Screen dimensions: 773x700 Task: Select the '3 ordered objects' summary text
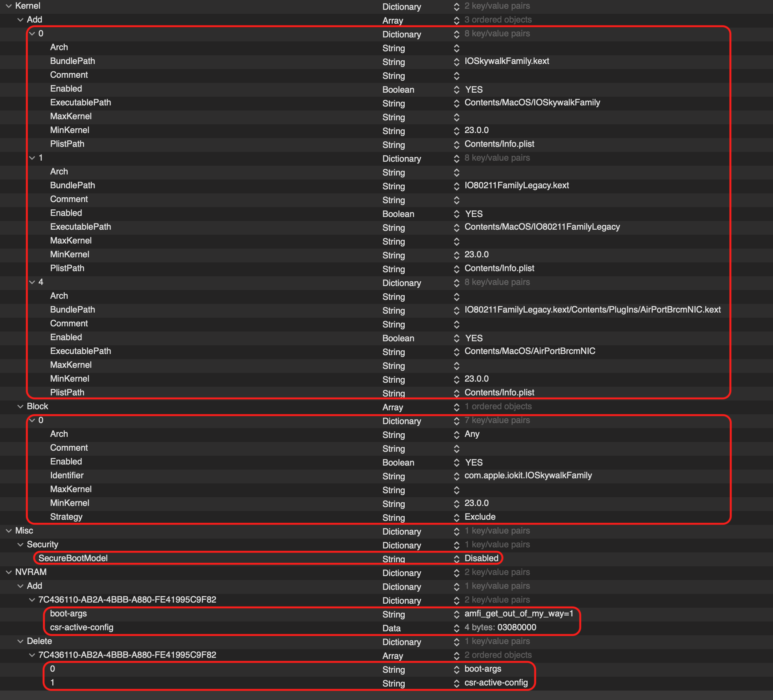coord(498,20)
